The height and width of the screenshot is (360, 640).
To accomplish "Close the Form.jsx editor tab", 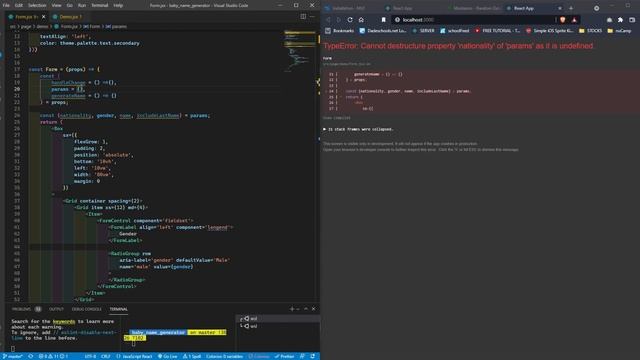I will coord(44,17).
